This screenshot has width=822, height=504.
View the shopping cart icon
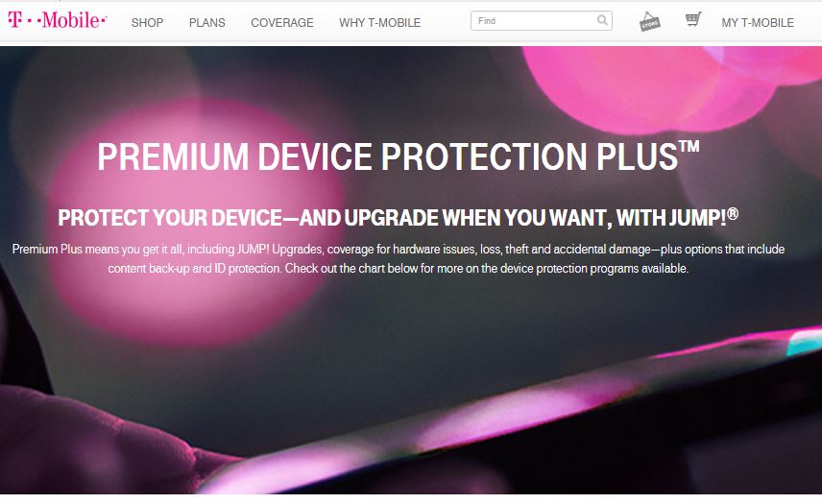(693, 20)
